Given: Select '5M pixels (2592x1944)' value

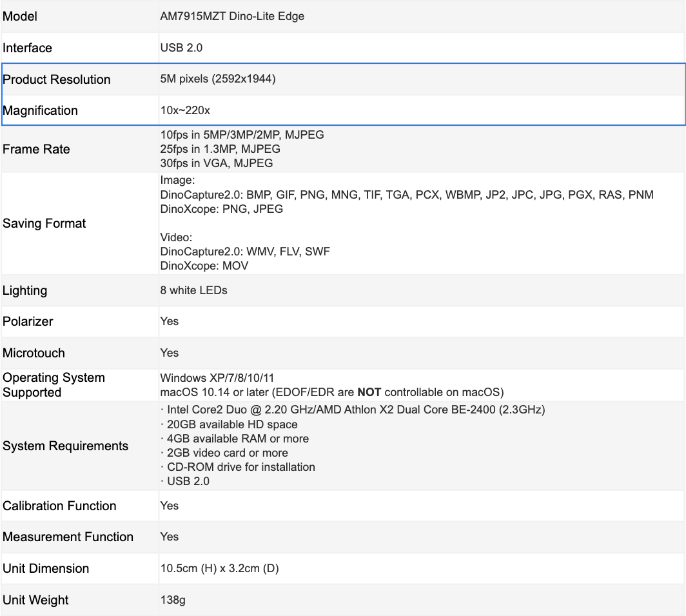Looking at the screenshot, I should [x=218, y=79].
